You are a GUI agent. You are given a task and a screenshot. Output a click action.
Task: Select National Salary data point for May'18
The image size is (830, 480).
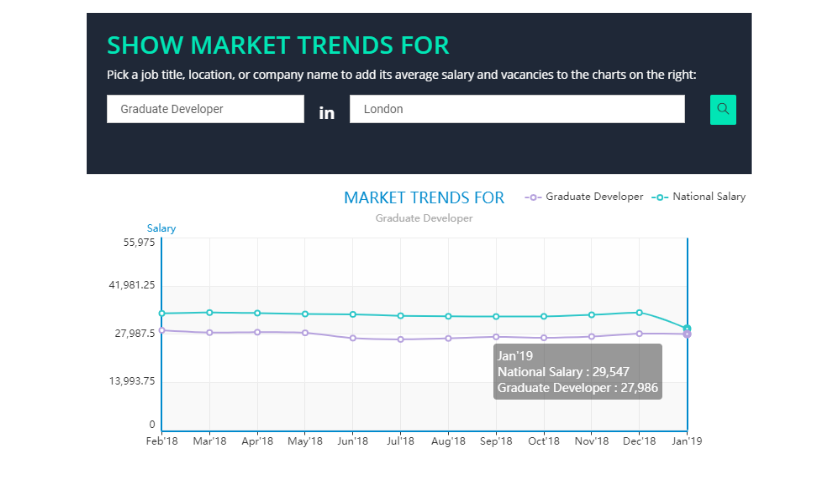(x=305, y=314)
